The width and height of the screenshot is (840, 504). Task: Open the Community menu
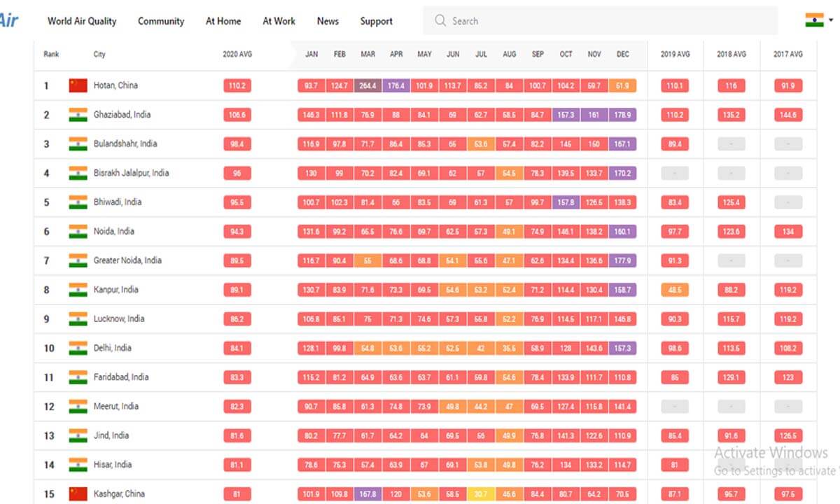(161, 21)
